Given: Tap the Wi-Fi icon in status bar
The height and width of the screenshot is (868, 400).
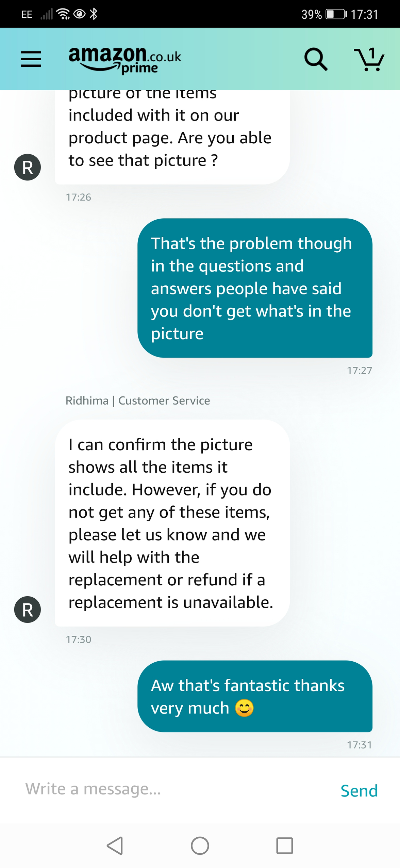Looking at the screenshot, I should (63, 14).
